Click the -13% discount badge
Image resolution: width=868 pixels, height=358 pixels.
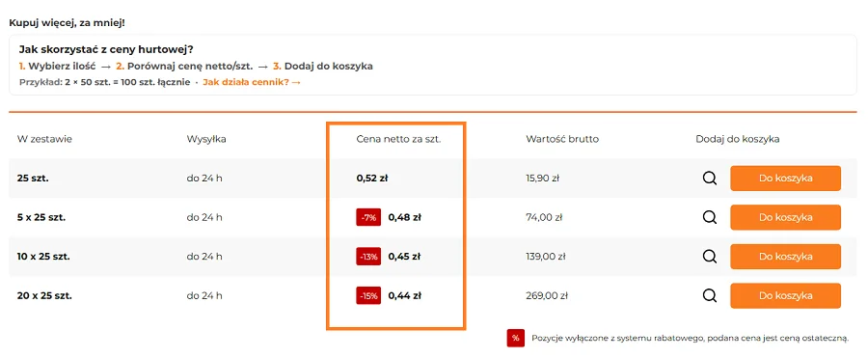(368, 257)
